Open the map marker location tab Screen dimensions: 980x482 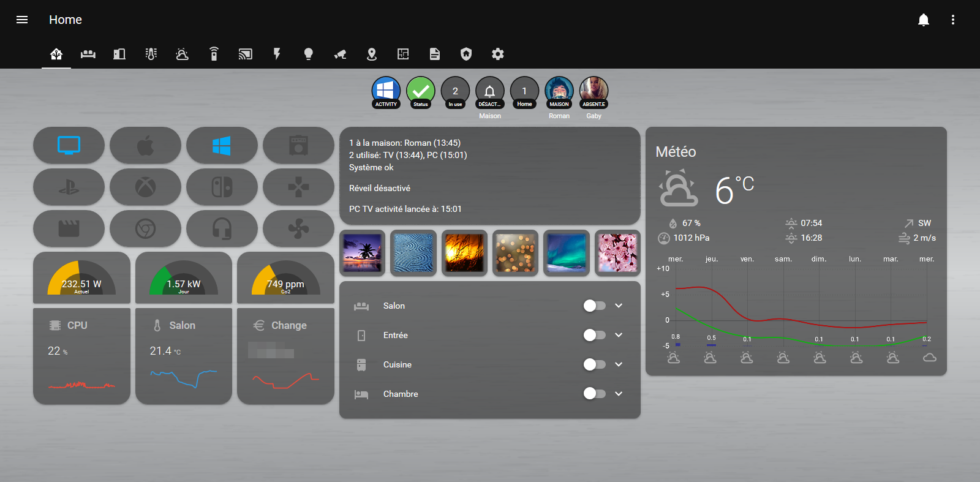click(372, 54)
